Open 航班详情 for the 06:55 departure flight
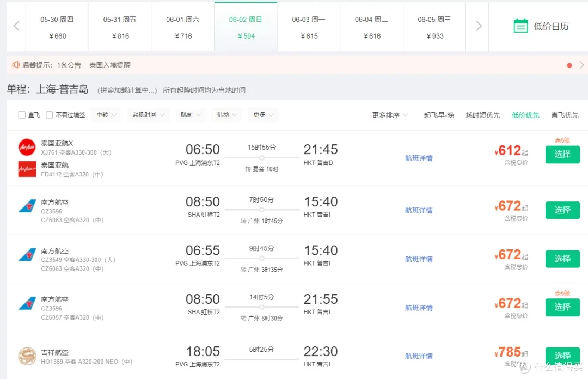The width and height of the screenshot is (588, 379). click(x=419, y=259)
